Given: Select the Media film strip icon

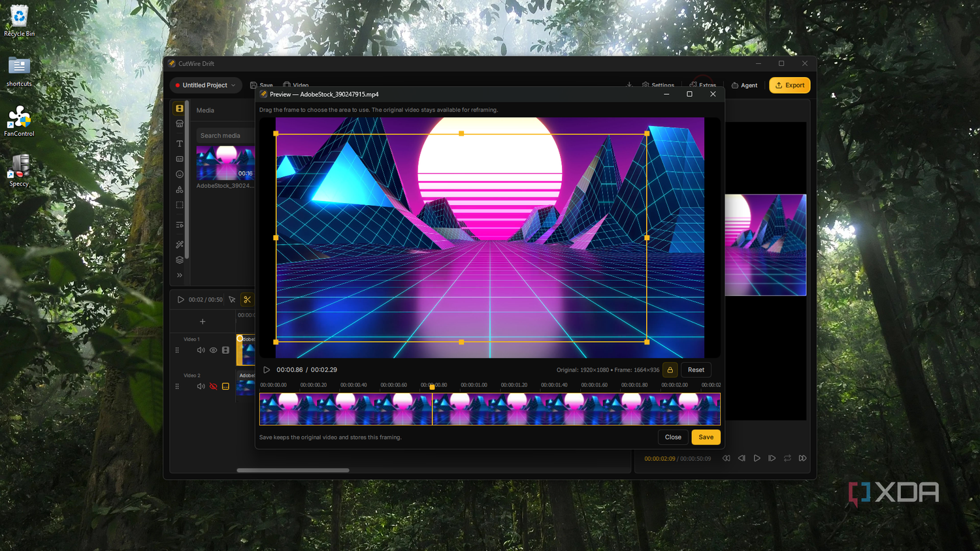Looking at the screenshot, I should [x=180, y=108].
